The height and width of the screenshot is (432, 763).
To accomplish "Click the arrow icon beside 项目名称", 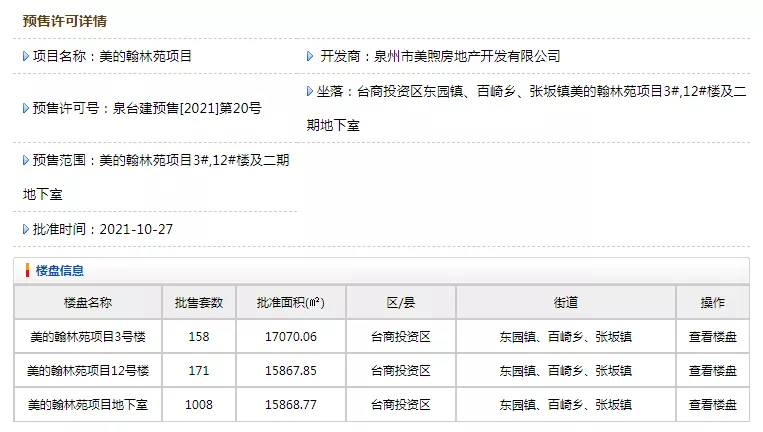I will click(26, 56).
